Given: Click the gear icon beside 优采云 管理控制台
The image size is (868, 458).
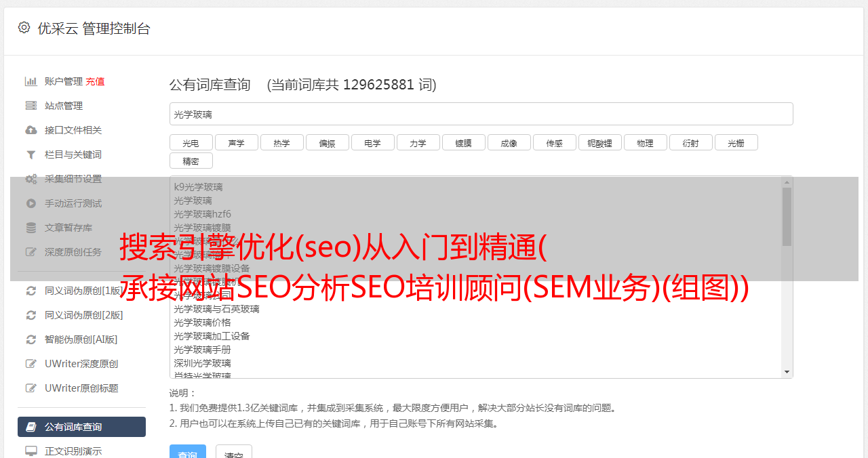Looking at the screenshot, I should (x=24, y=28).
